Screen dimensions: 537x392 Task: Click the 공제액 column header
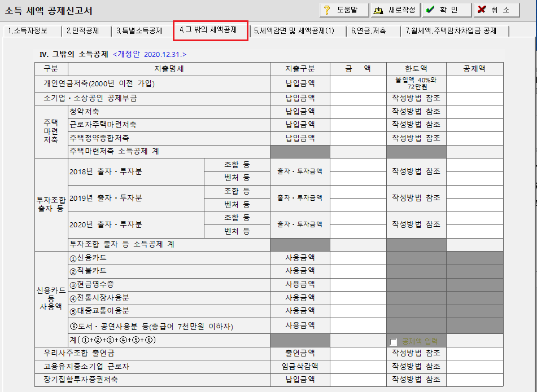point(475,69)
